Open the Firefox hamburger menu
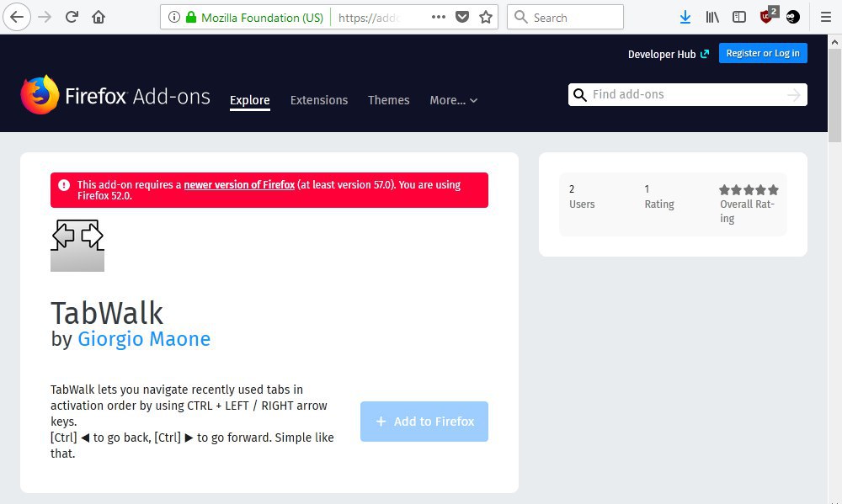842x504 pixels. 826,17
